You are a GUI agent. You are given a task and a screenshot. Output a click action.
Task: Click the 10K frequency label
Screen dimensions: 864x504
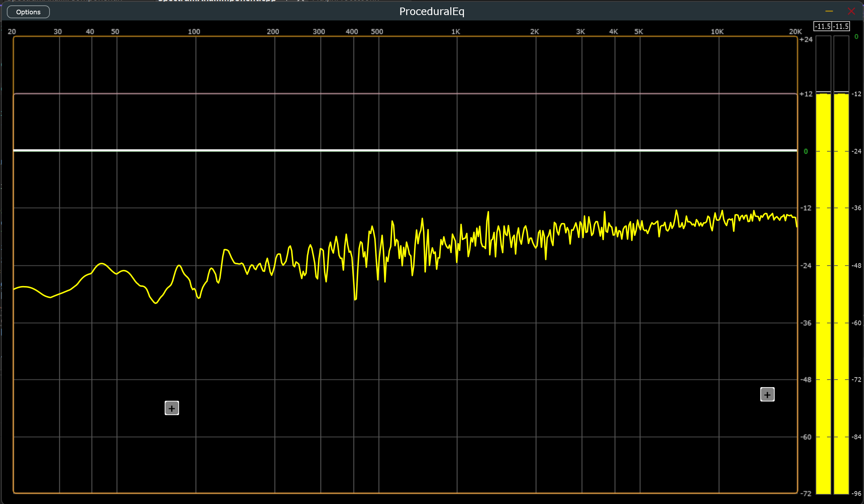click(x=717, y=32)
